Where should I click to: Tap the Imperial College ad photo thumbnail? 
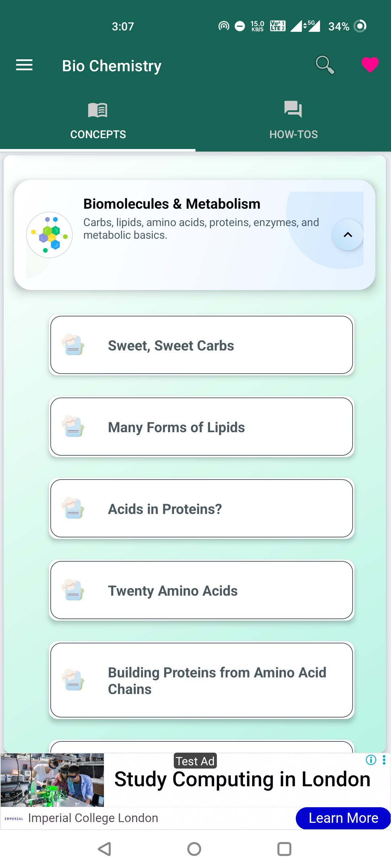52,780
